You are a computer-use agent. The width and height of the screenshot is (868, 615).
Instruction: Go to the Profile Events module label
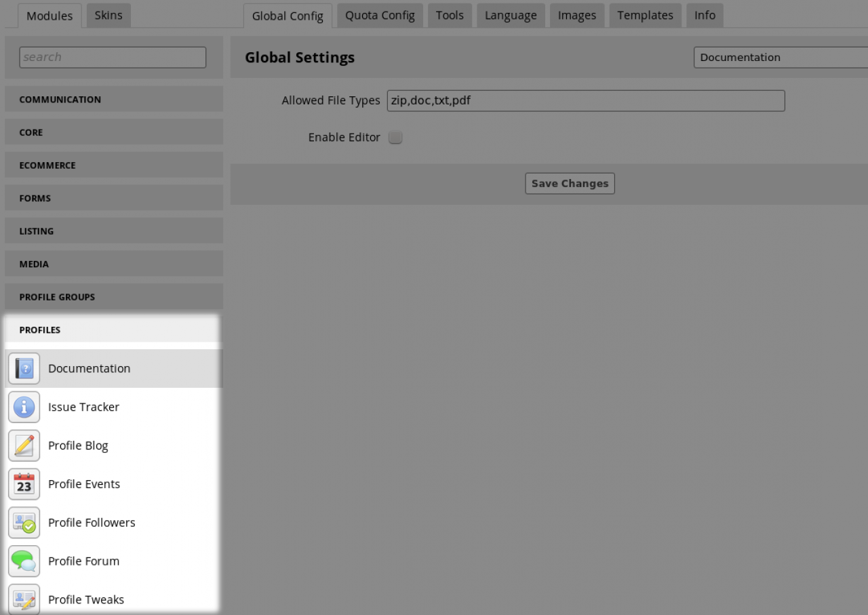pos(84,484)
